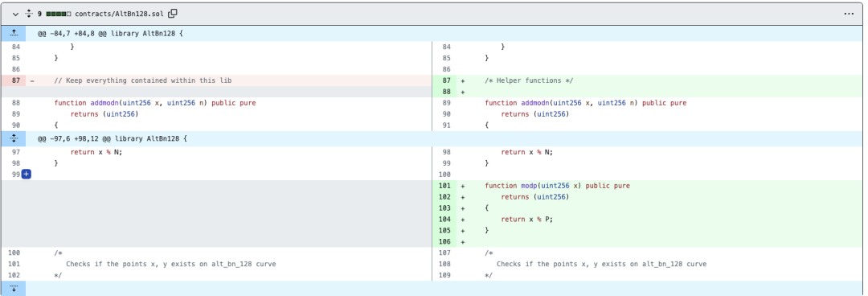Expand hidden lines above line 84
The image size is (868, 296).
(14, 33)
